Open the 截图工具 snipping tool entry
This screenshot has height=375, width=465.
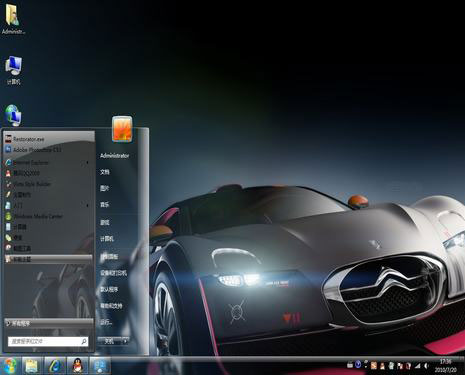click(49, 248)
